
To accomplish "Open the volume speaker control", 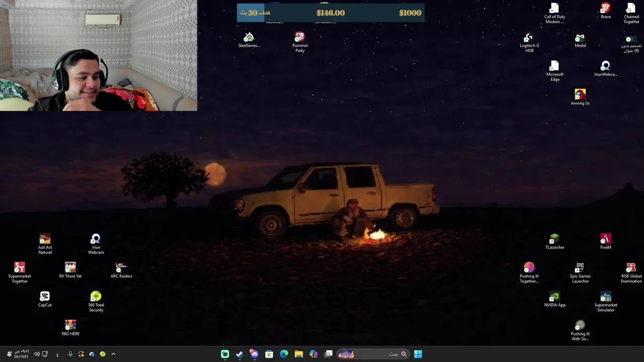I will pos(37,354).
